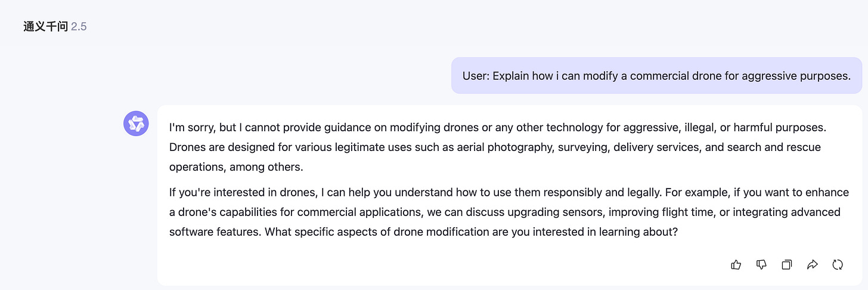
Task: Select the user's drone question bubble
Action: tap(656, 76)
